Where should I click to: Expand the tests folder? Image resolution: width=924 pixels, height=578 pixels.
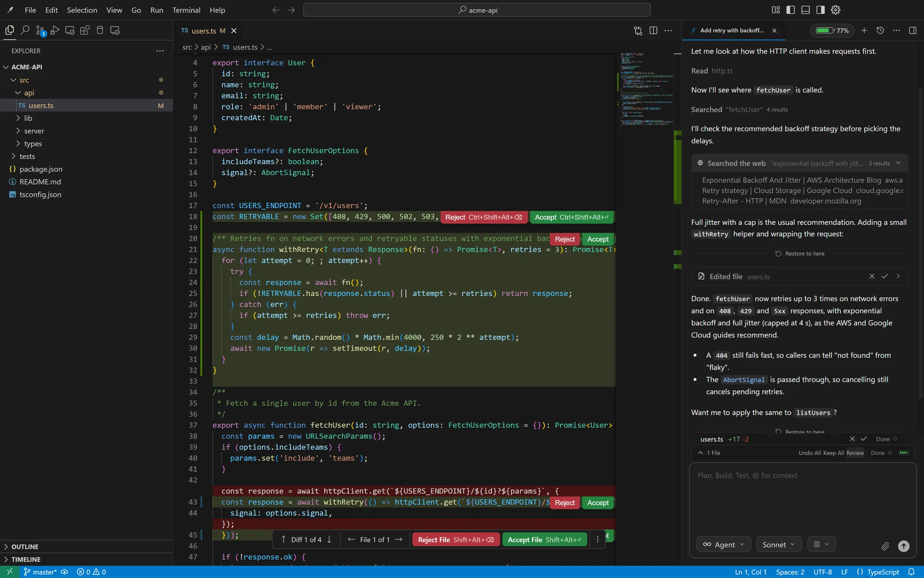86,156
